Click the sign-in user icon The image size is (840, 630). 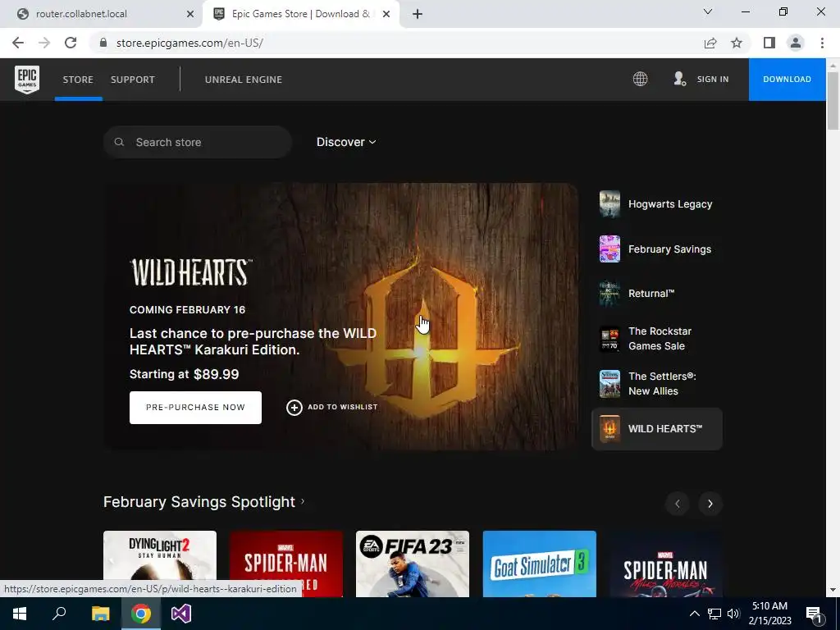click(679, 80)
